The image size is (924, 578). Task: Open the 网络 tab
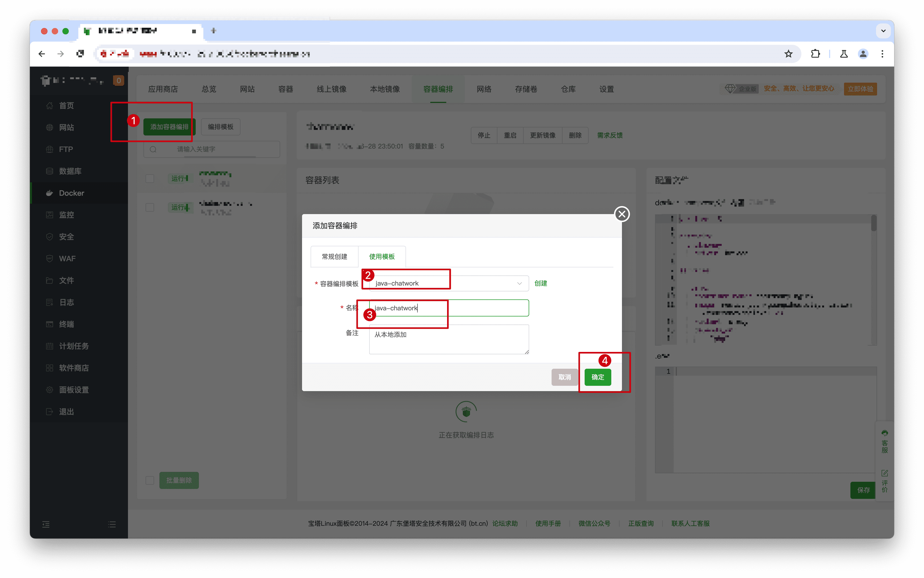click(484, 89)
